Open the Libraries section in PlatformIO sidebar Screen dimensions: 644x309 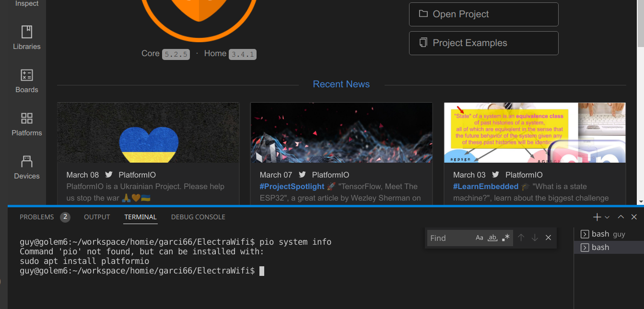(x=26, y=38)
